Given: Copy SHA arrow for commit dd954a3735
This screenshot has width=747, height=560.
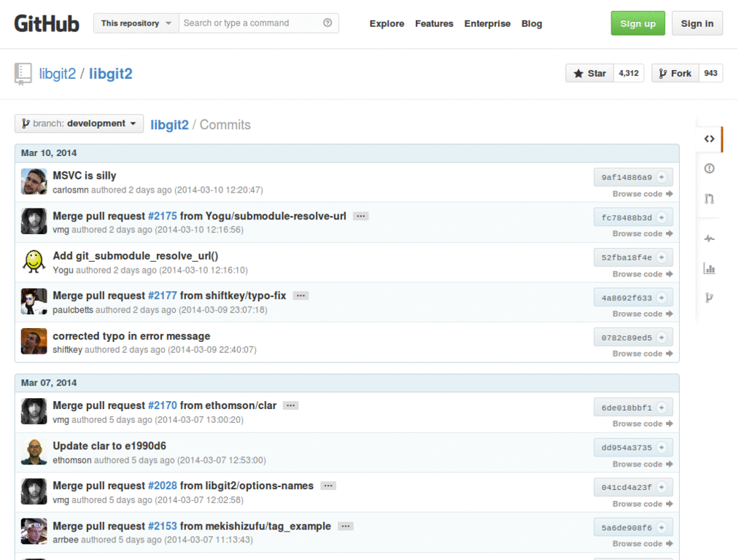Looking at the screenshot, I should pos(661,448).
